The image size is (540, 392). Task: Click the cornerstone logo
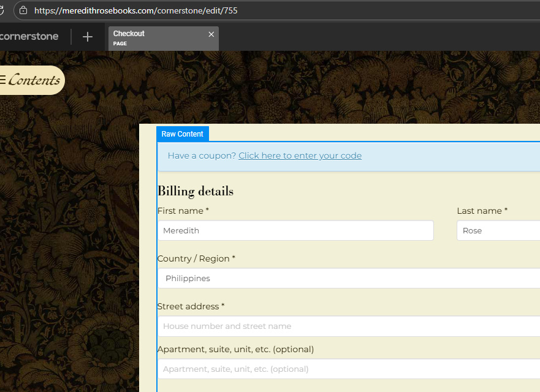pos(29,37)
